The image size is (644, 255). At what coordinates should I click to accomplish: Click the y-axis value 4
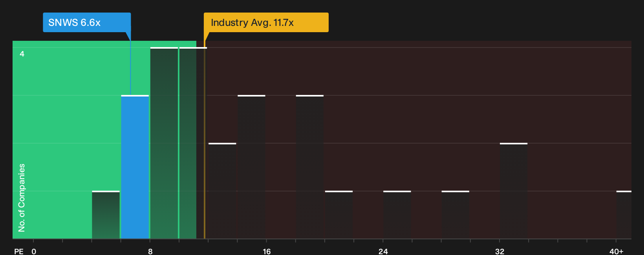point(22,54)
